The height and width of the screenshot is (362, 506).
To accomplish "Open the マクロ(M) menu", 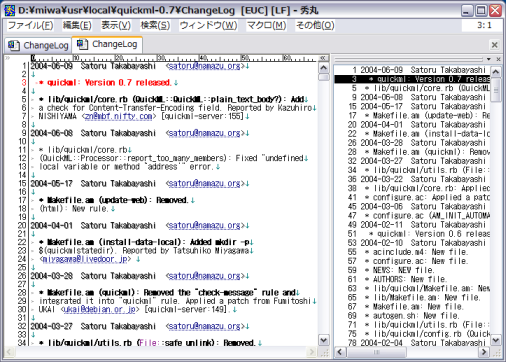I will 266,25.
